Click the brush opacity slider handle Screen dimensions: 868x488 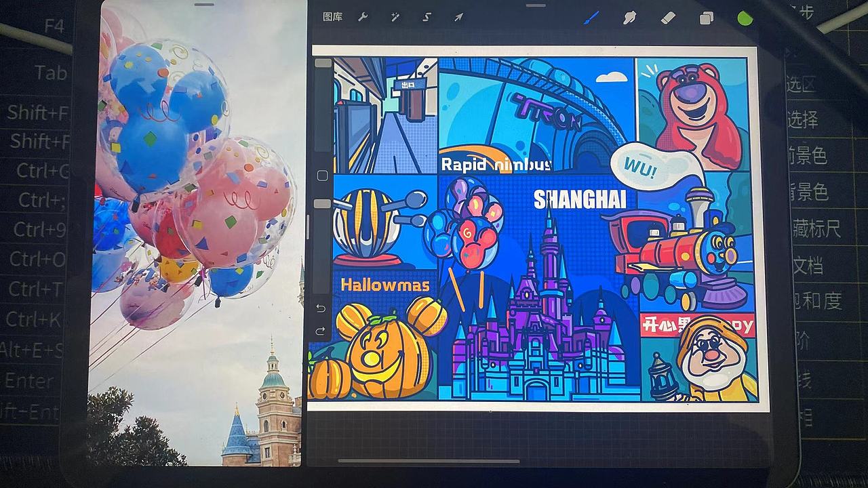323,203
